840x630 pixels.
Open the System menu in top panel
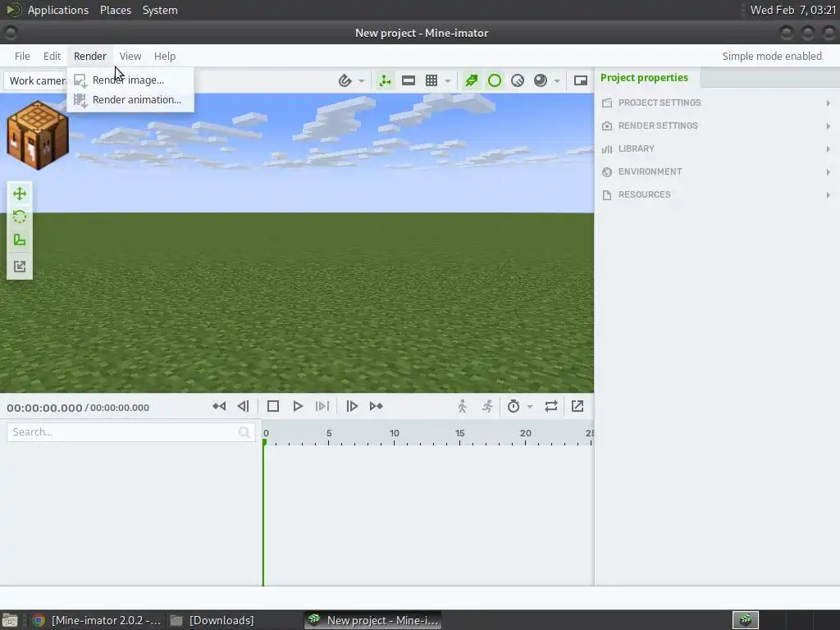coord(160,10)
